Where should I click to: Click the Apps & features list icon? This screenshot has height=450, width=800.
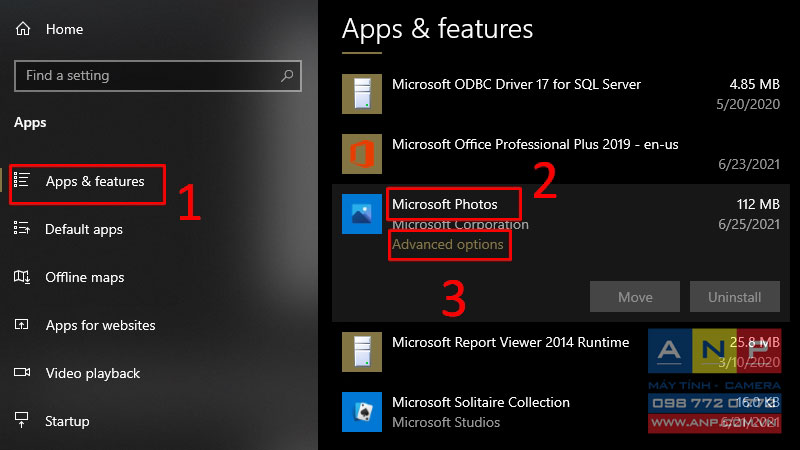click(21, 180)
